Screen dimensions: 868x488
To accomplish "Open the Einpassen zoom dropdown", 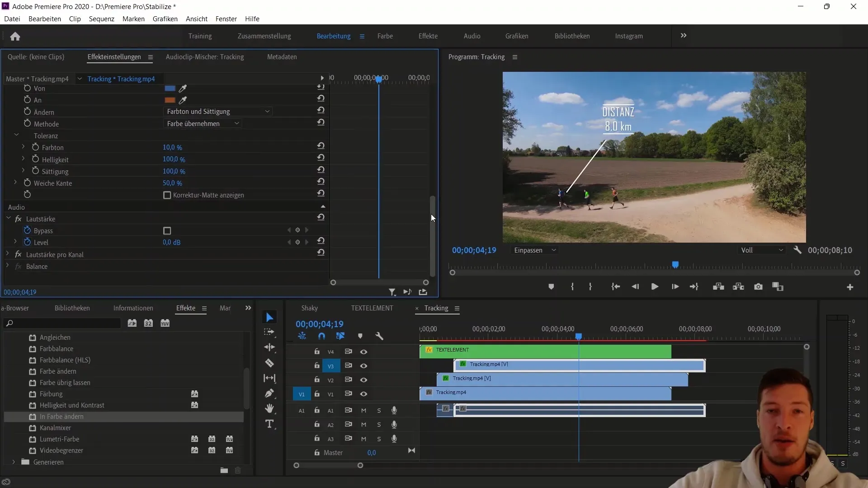I will 535,250.
